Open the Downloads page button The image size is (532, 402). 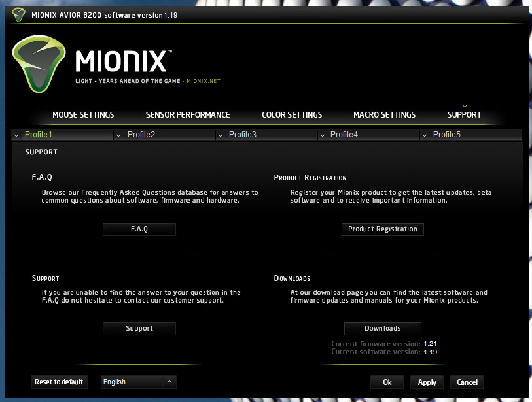click(383, 328)
